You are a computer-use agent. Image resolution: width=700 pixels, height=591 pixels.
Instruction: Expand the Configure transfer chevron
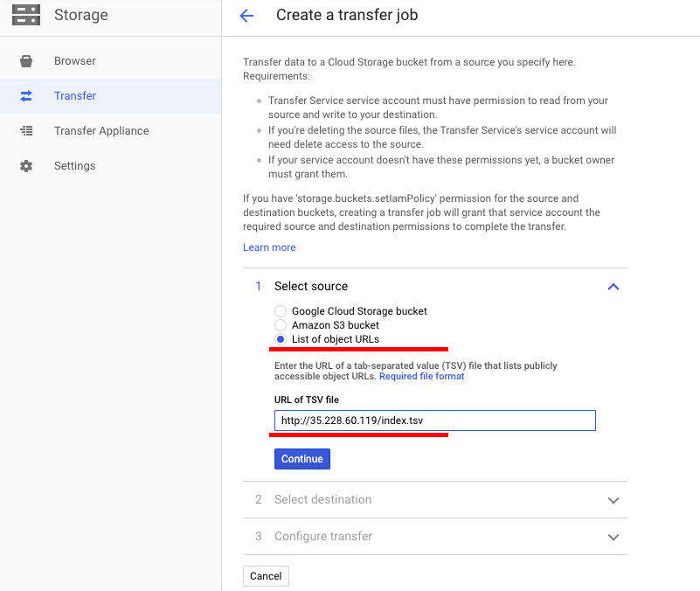(613, 537)
